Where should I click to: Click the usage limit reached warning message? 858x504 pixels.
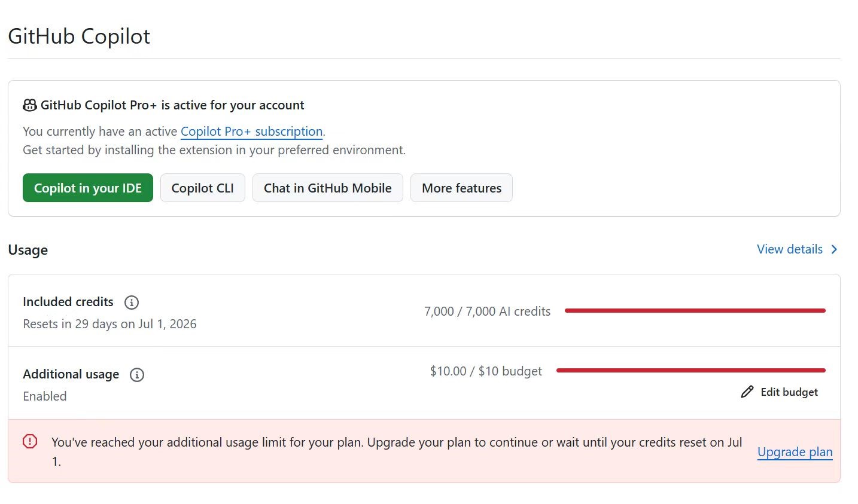397,451
